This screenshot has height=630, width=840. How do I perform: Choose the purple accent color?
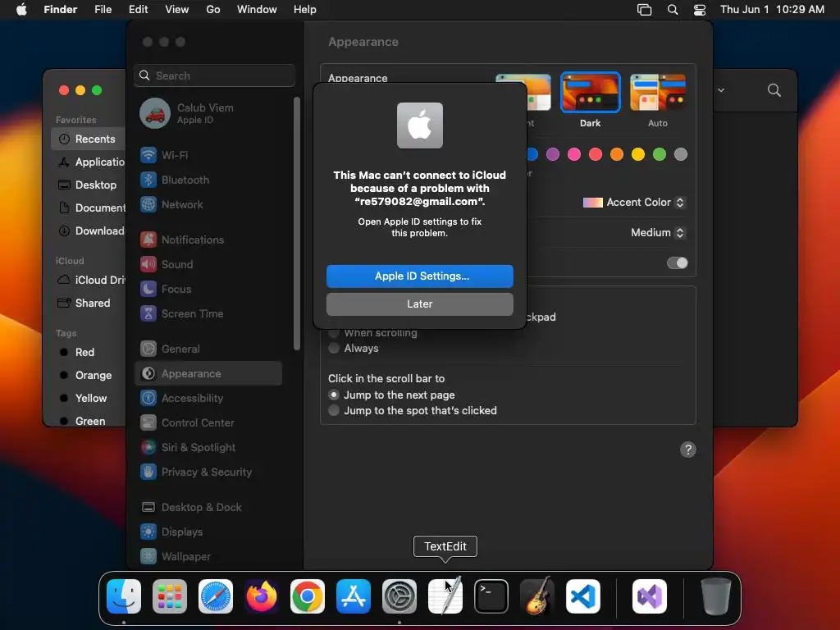point(553,154)
